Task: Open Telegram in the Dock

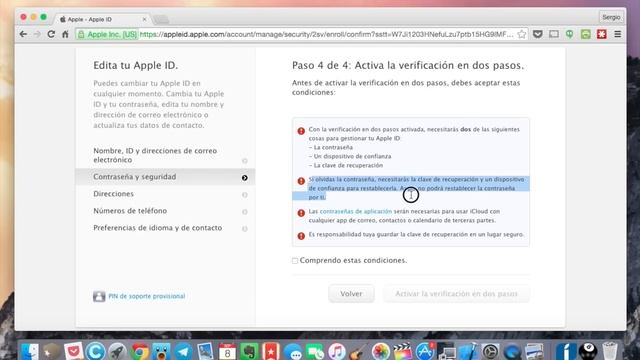Action: coord(183,351)
